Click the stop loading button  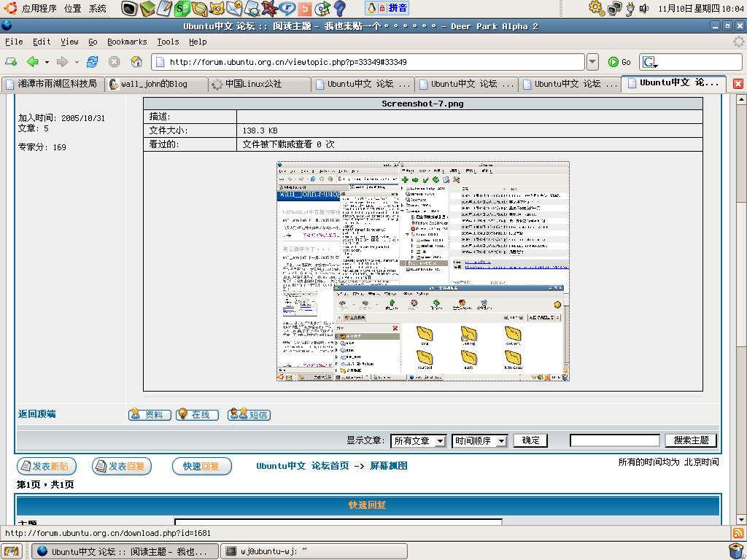click(x=114, y=62)
